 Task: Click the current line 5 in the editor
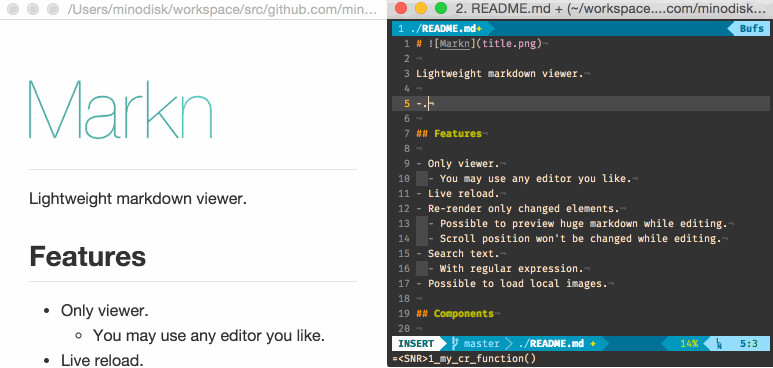[581, 104]
